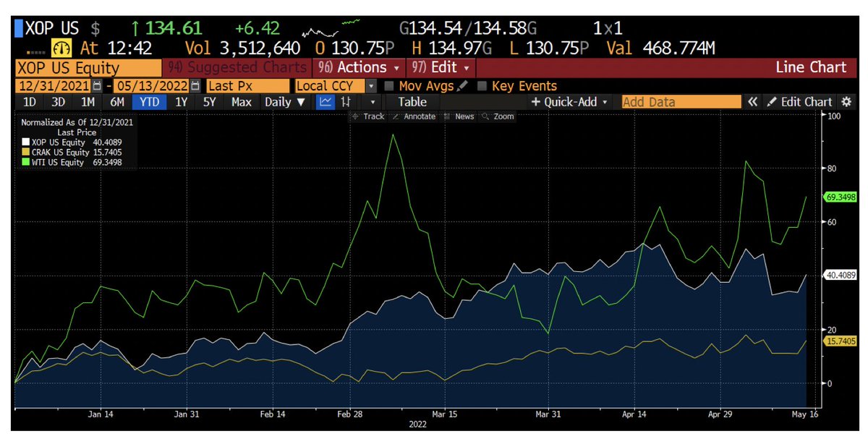
Task: Collapse the toolbar using double chevron icon
Action: 753,102
